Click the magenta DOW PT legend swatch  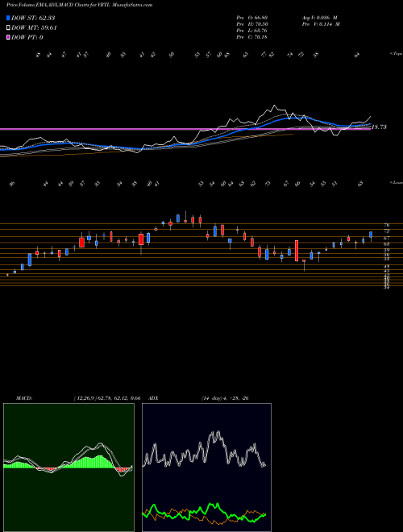tap(9, 38)
